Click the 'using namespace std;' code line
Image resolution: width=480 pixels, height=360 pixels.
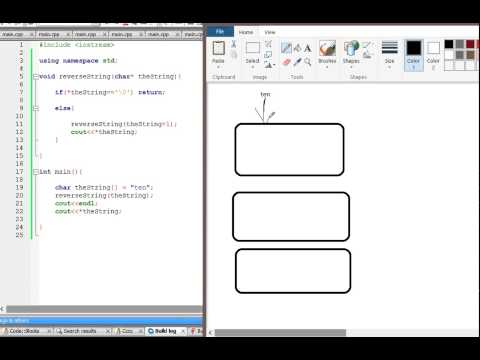(x=78, y=61)
